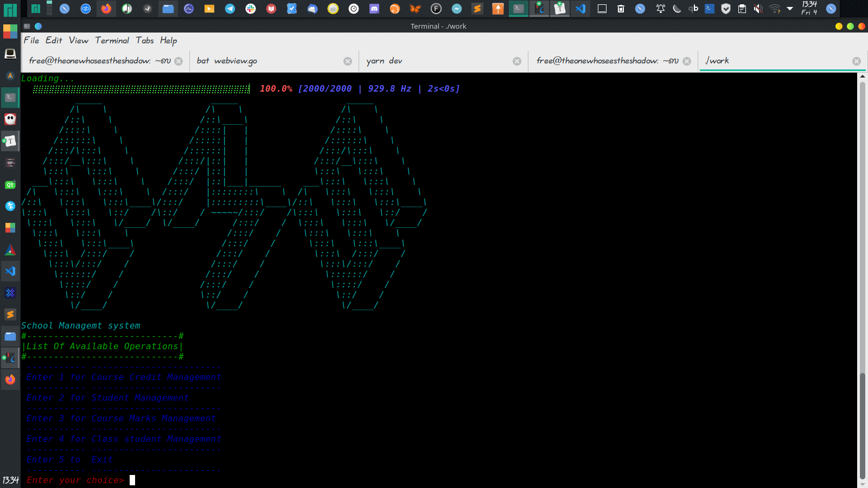Open the notifications bell icon
868x488 pixels.
(x=660, y=9)
